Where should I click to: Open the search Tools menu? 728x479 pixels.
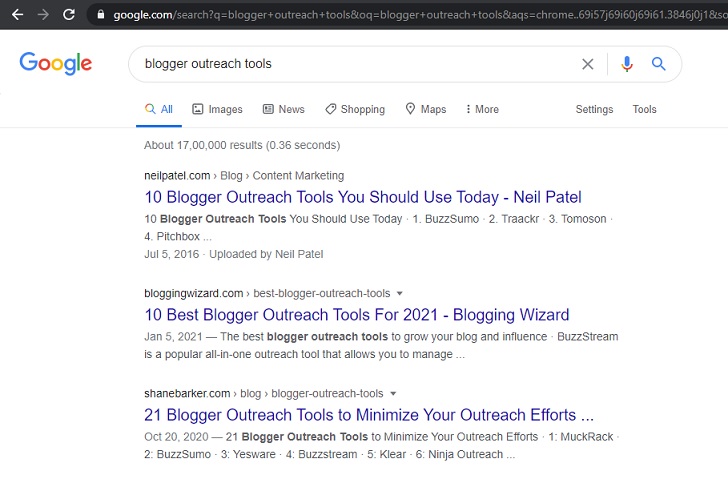click(x=644, y=110)
